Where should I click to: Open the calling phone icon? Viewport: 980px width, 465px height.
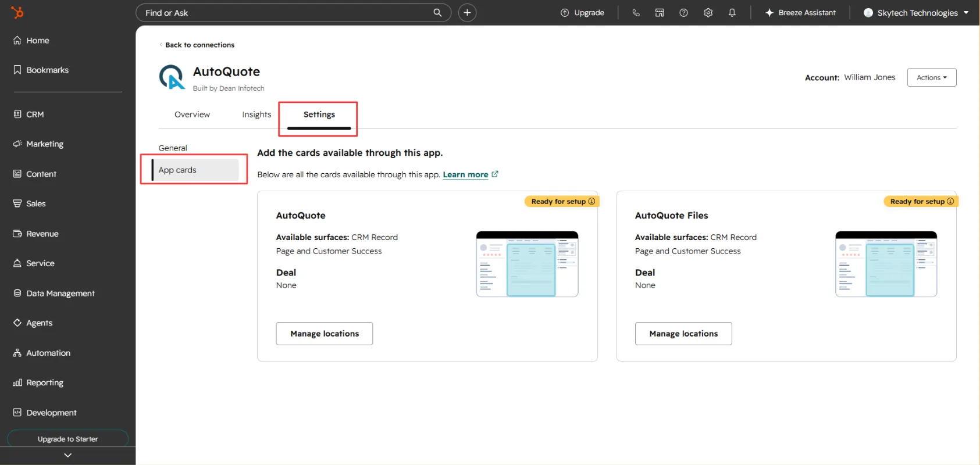tap(636, 13)
